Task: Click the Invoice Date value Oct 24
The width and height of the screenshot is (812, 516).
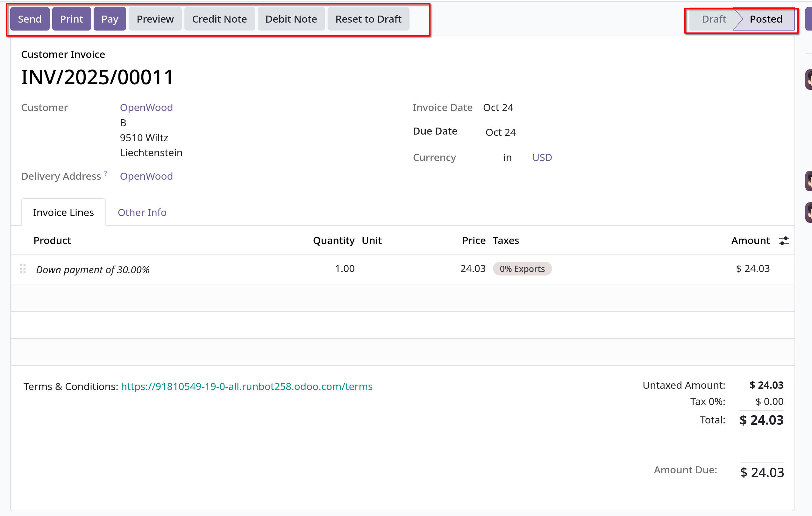Action: [498, 108]
